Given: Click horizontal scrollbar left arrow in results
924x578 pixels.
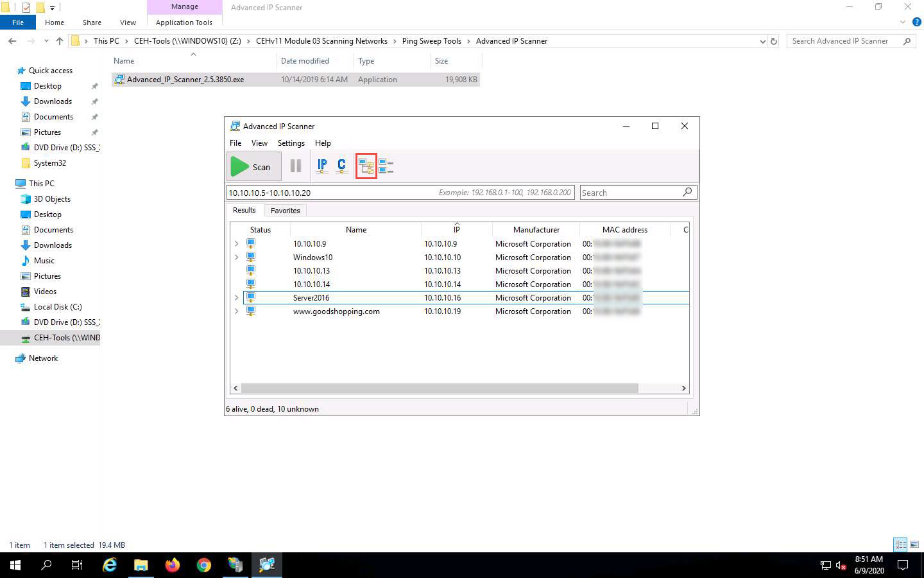Looking at the screenshot, I should coord(235,389).
